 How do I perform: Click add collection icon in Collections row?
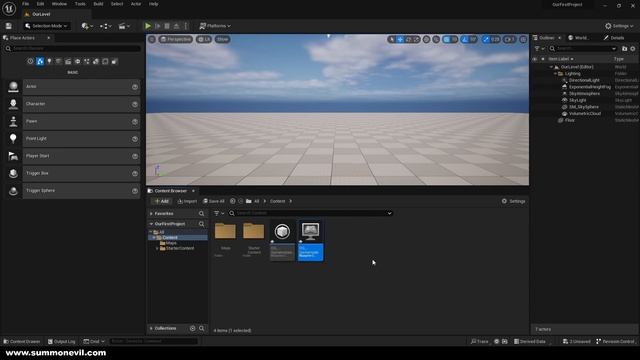click(x=193, y=328)
